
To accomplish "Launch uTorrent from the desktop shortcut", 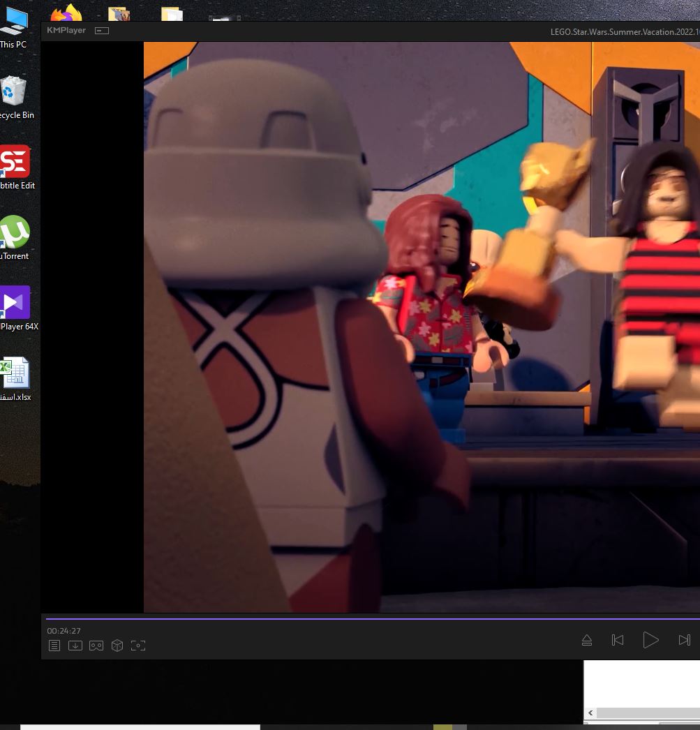I will pyautogui.click(x=14, y=237).
